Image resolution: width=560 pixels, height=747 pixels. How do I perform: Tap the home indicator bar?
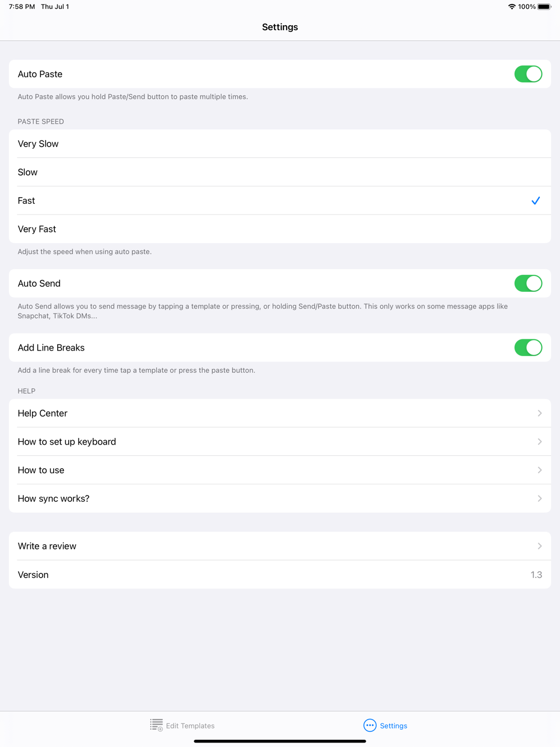[280, 741]
